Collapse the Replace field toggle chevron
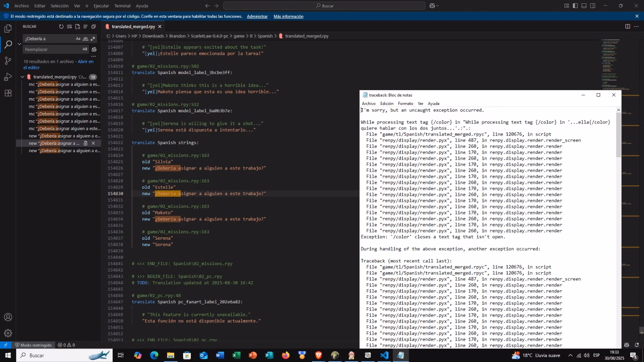 point(19,44)
